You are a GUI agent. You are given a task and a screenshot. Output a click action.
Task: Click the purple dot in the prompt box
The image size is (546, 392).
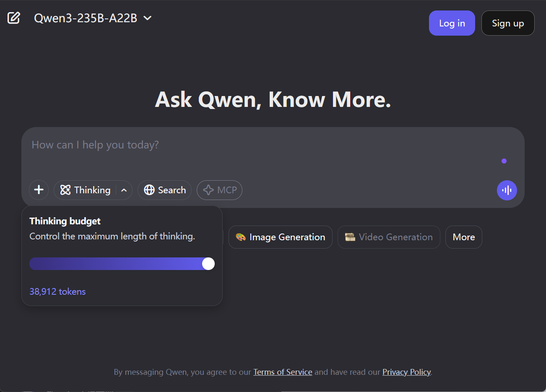point(504,161)
